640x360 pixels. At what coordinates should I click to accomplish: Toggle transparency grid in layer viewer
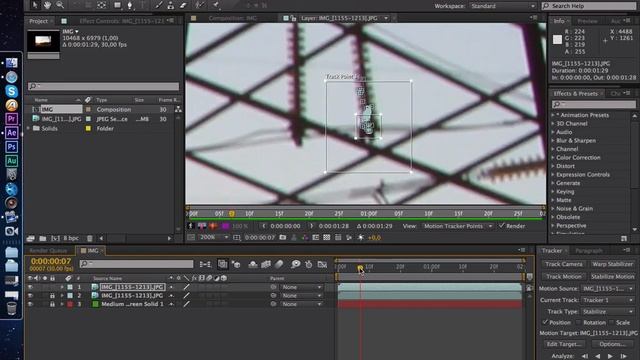pyautogui.click(x=327, y=237)
